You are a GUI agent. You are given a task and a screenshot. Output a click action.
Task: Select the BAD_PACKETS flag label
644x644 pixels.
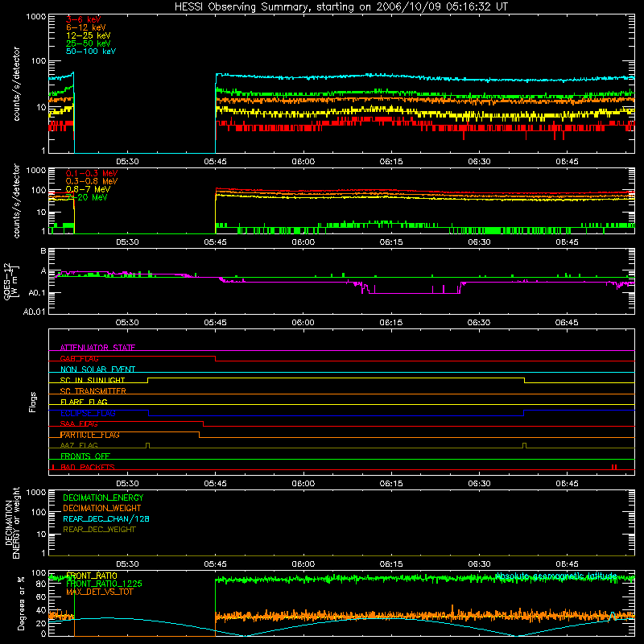click(88, 467)
